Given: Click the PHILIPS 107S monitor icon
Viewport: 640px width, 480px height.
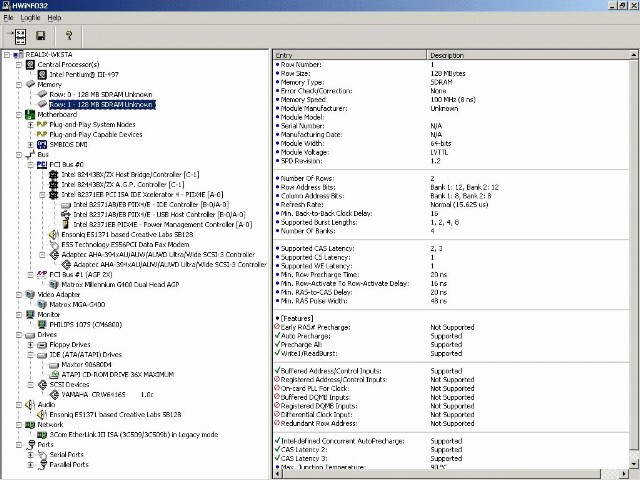Looking at the screenshot, I should coord(42,324).
